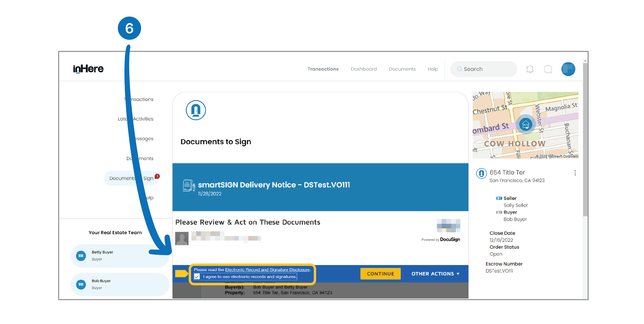This screenshot has height=324, width=644.
Task: Click the notification bell icon
Action: pos(530,69)
